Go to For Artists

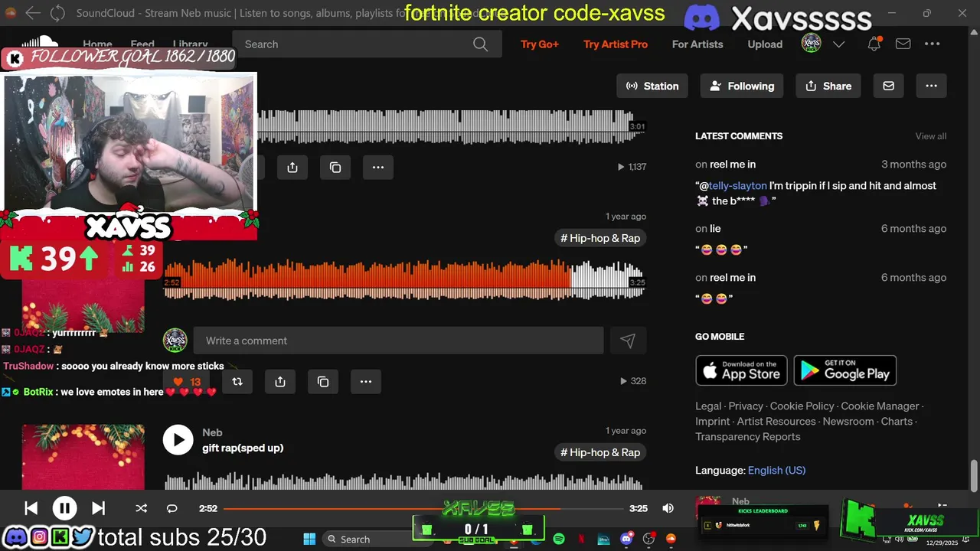tap(697, 44)
